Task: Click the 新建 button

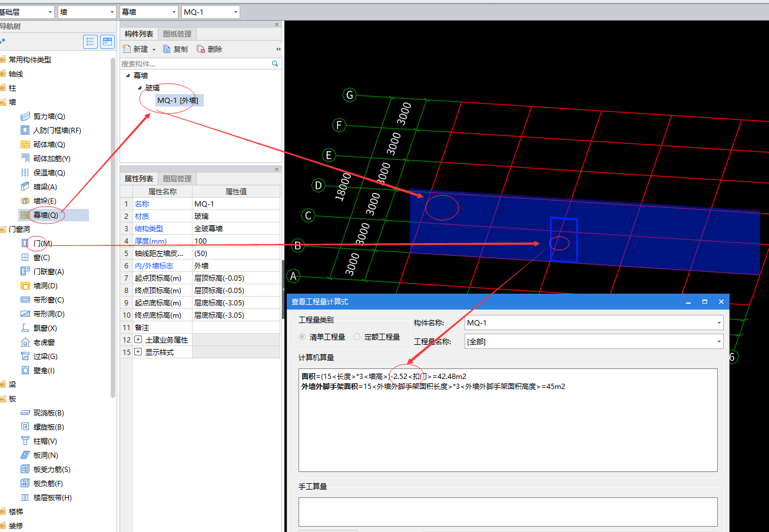Action: [136, 49]
